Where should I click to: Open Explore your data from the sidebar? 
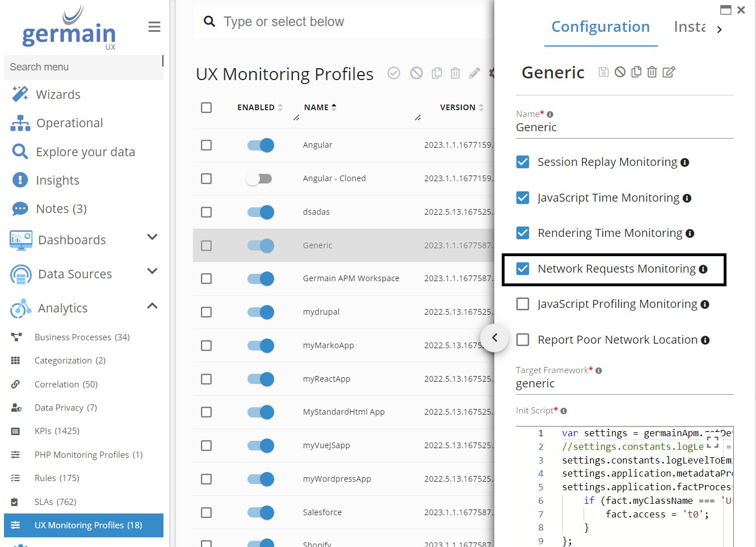pyautogui.click(x=85, y=152)
